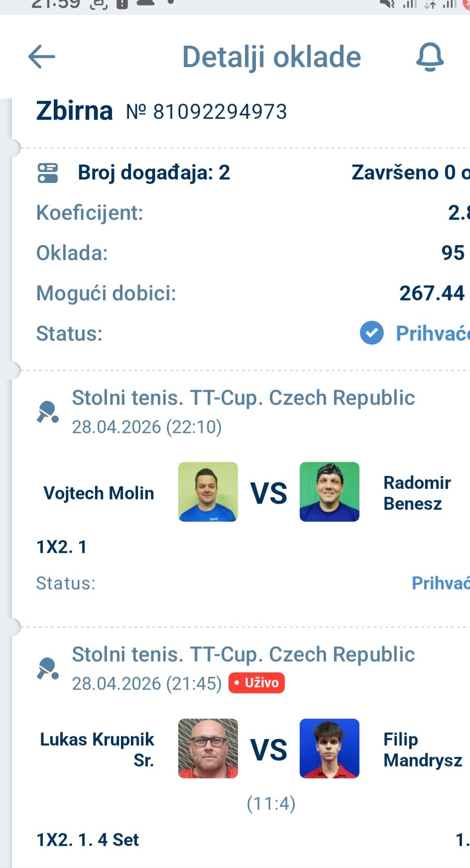The width and height of the screenshot is (470, 868).
Task: Open Radomir Benesz player photo
Action: pyautogui.click(x=329, y=491)
